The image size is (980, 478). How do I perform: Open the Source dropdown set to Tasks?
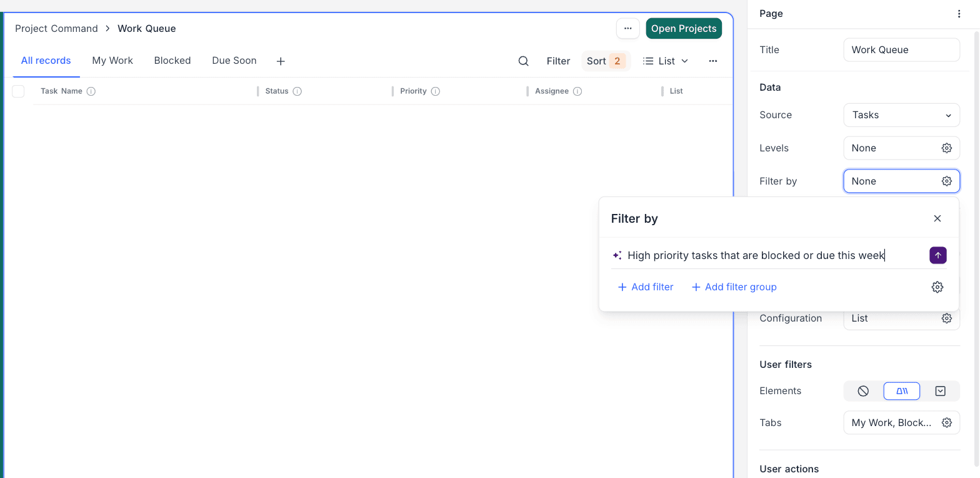(901, 115)
